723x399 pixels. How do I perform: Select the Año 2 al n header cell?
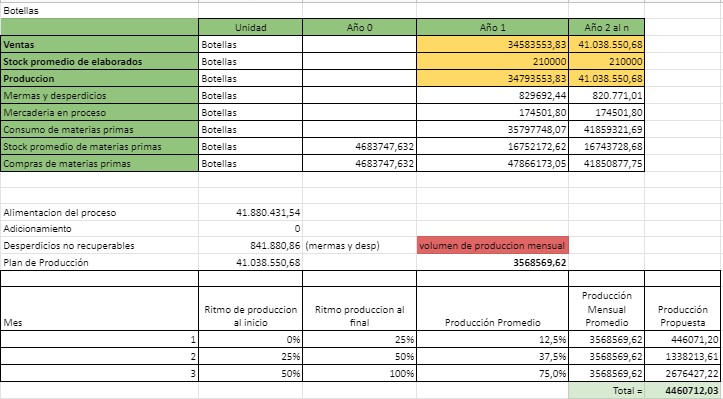point(606,28)
